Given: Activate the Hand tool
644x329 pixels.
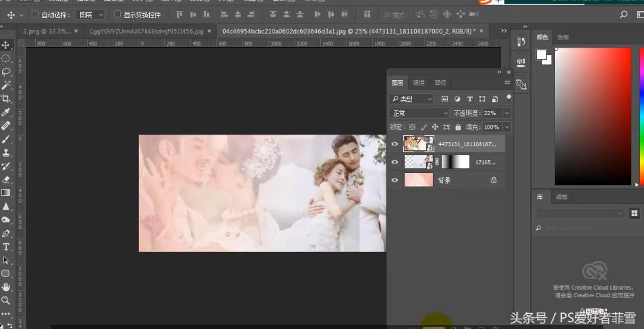Looking at the screenshot, I should coord(6,287).
